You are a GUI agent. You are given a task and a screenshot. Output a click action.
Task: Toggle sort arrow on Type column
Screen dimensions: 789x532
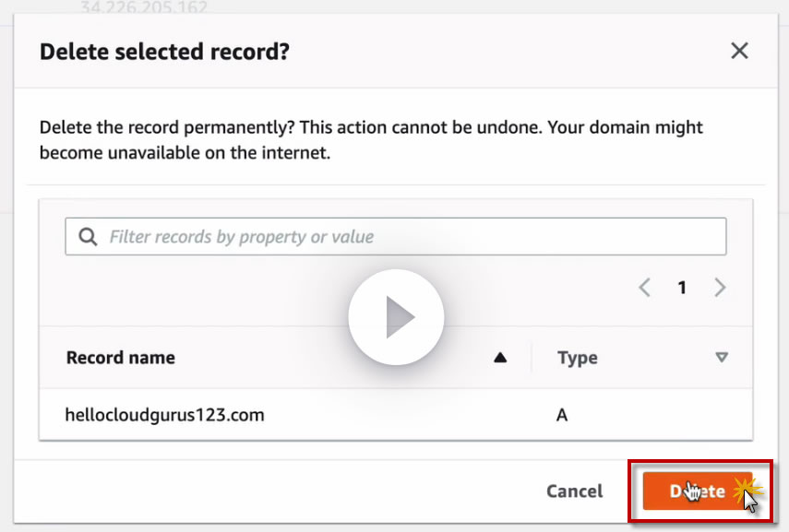[722, 358]
